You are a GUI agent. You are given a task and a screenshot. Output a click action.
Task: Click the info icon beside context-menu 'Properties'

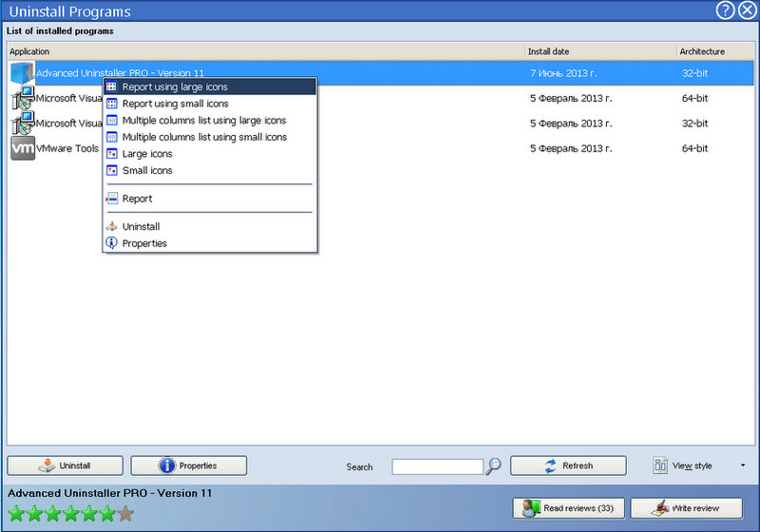pyautogui.click(x=112, y=243)
